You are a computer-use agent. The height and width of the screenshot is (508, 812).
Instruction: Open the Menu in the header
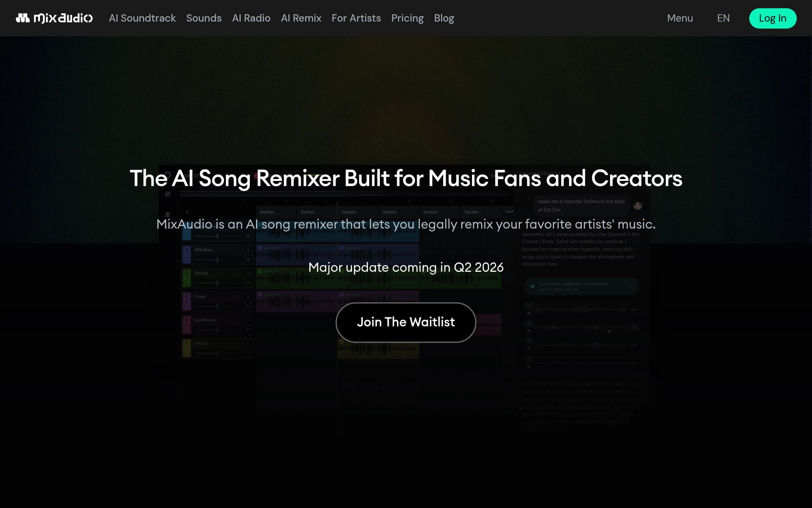coord(680,18)
